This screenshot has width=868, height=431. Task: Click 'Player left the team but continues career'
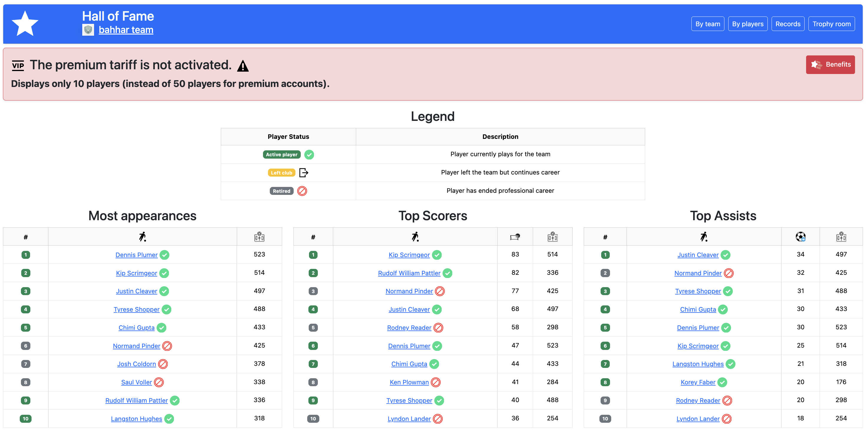click(500, 172)
